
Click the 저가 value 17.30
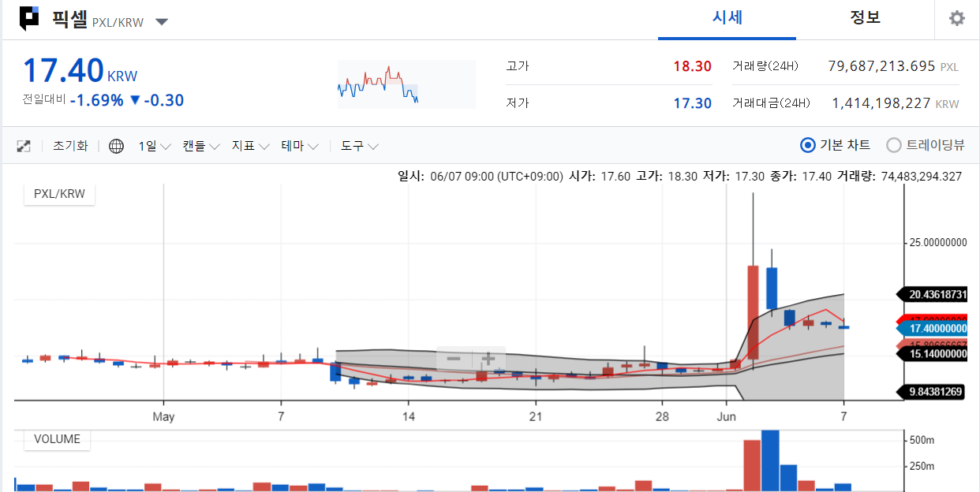[692, 103]
